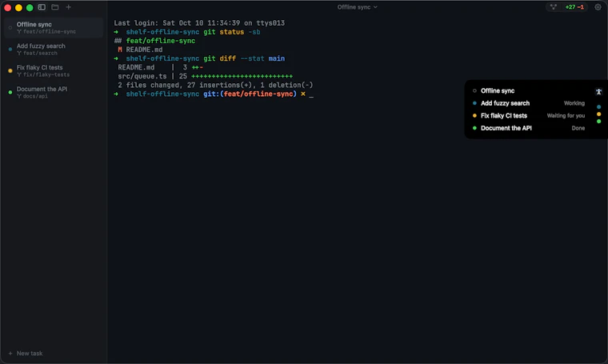Open the Offline sync title dropdown
Image resolution: width=608 pixels, height=364 pixels.
click(x=357, y=7)
